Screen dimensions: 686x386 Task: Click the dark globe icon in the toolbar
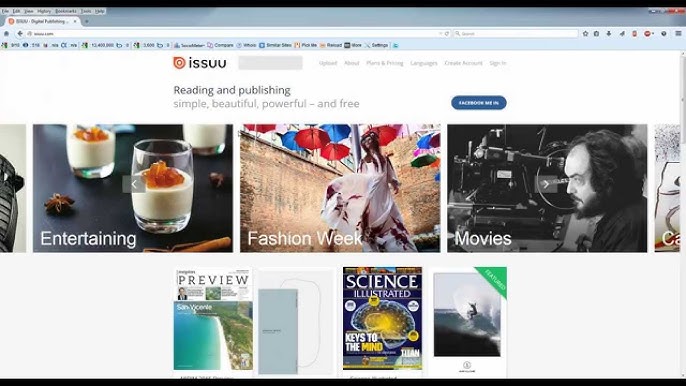pyautogui.click(x=664, y=33)
